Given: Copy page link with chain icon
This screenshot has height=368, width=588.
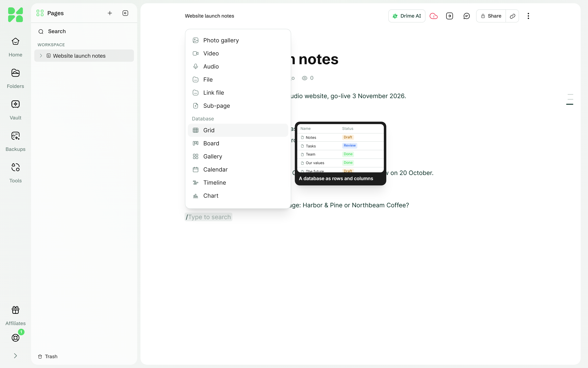Looking at the screenshot, I should (x=512, y=16).
